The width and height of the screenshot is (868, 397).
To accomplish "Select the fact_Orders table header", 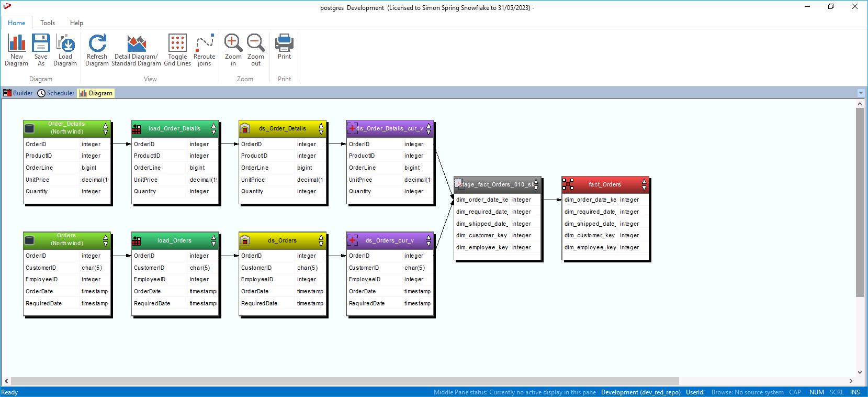I will [605, 184].
